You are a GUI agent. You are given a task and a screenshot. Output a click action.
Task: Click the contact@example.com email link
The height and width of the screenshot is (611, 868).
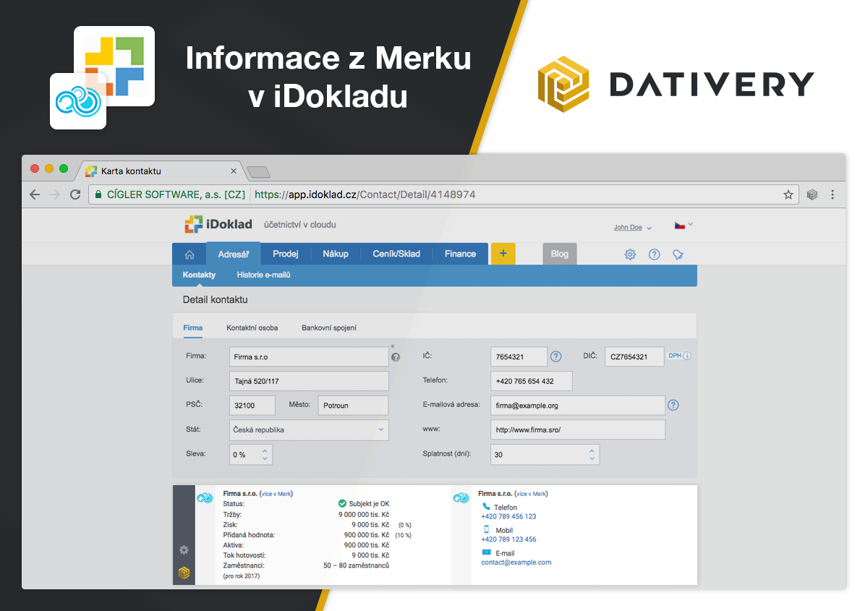pos(516,562)
